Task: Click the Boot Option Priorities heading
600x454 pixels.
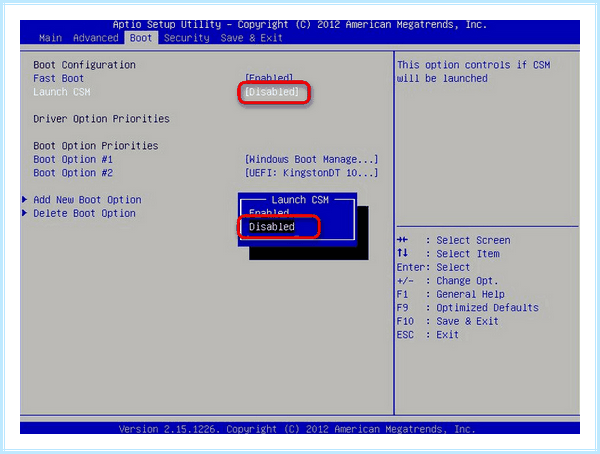Action: click(x=96, y=146)
